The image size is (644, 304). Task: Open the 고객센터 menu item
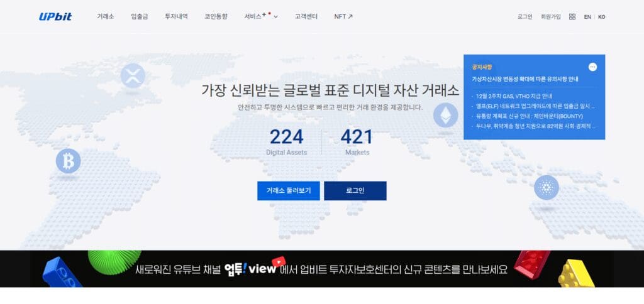pos(306,17)
